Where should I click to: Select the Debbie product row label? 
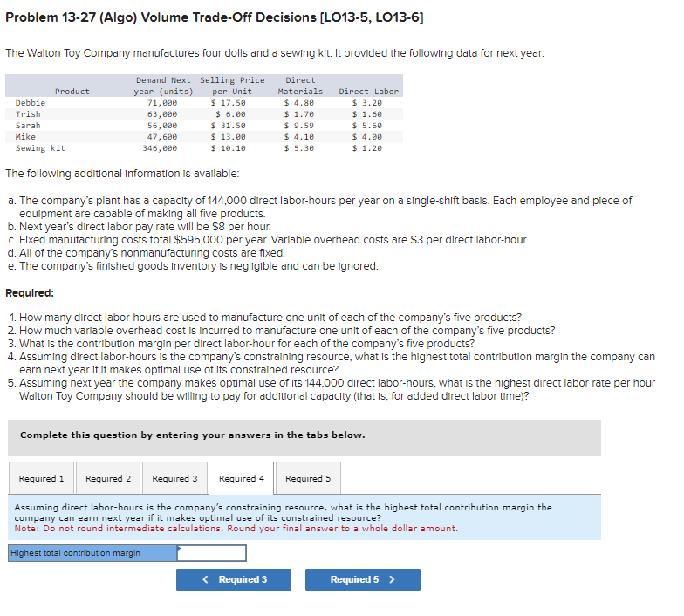31,103
